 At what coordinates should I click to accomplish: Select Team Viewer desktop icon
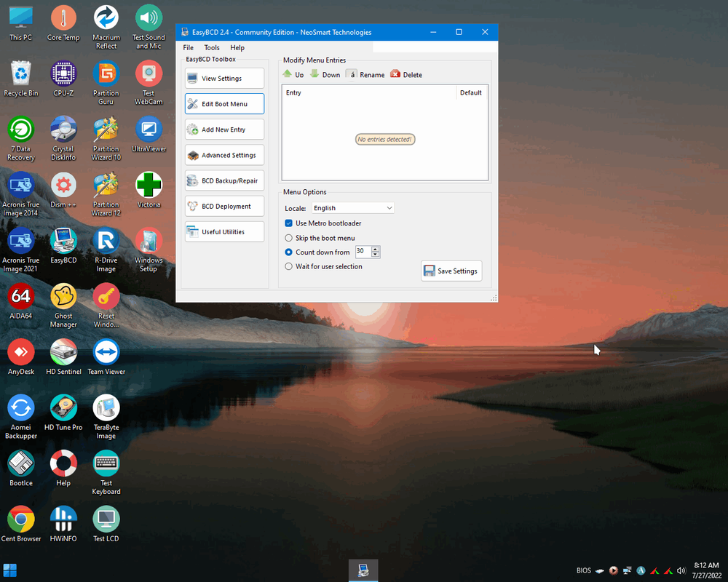pos(106,359)
